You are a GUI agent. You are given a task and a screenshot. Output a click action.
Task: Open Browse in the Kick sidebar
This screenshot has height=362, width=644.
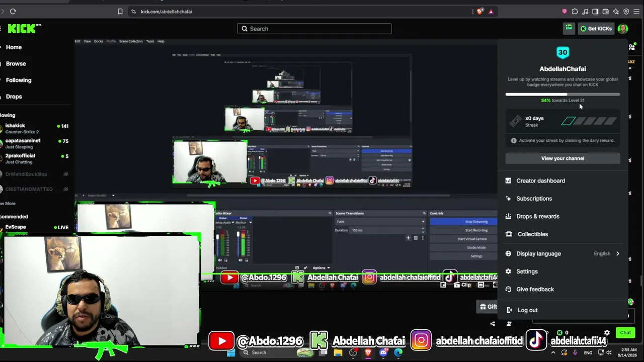coord(16,64)
